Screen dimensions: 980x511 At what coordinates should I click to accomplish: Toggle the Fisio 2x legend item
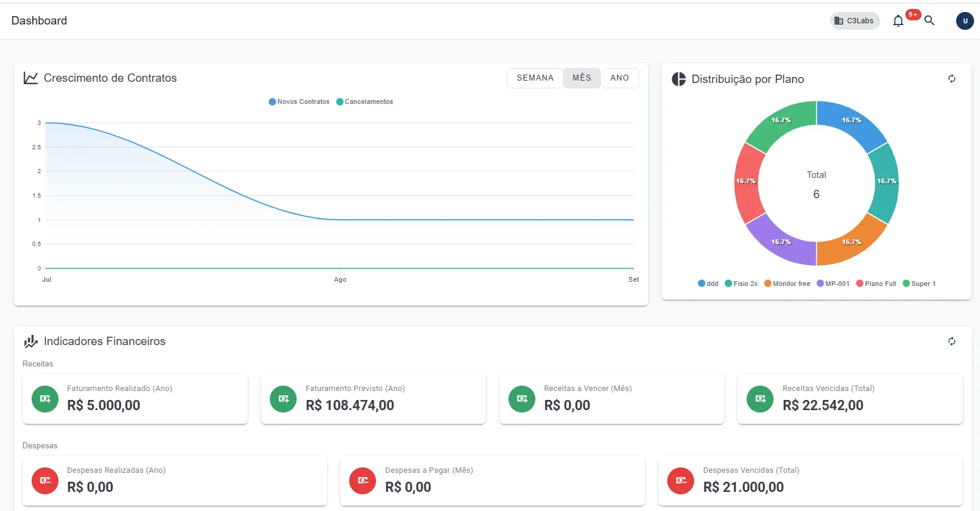click(741, 284)
